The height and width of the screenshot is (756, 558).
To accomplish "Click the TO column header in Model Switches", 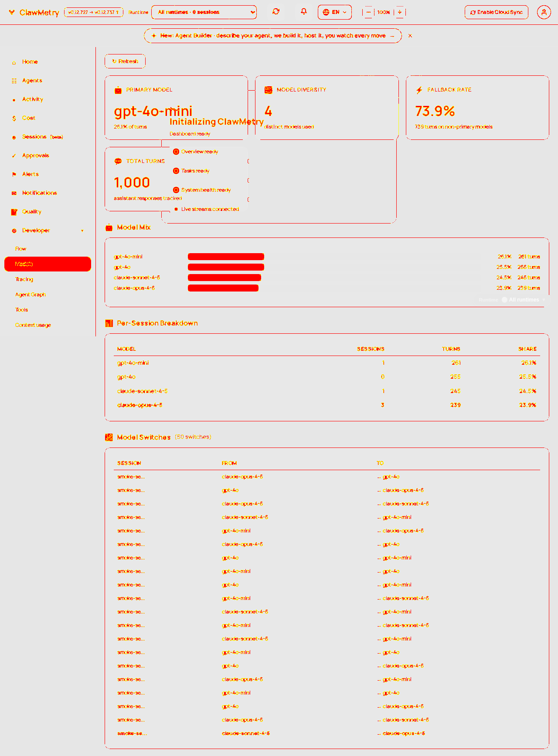I will (380, 463).
